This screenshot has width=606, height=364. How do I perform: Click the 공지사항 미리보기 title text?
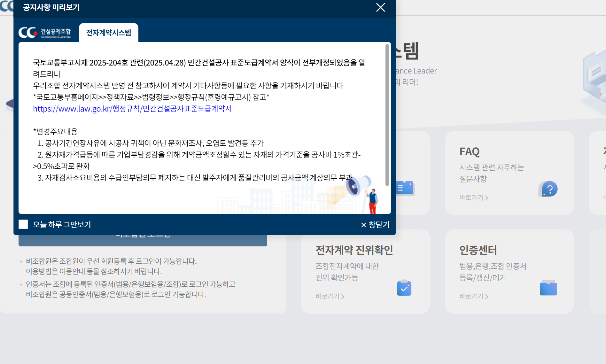51,7
